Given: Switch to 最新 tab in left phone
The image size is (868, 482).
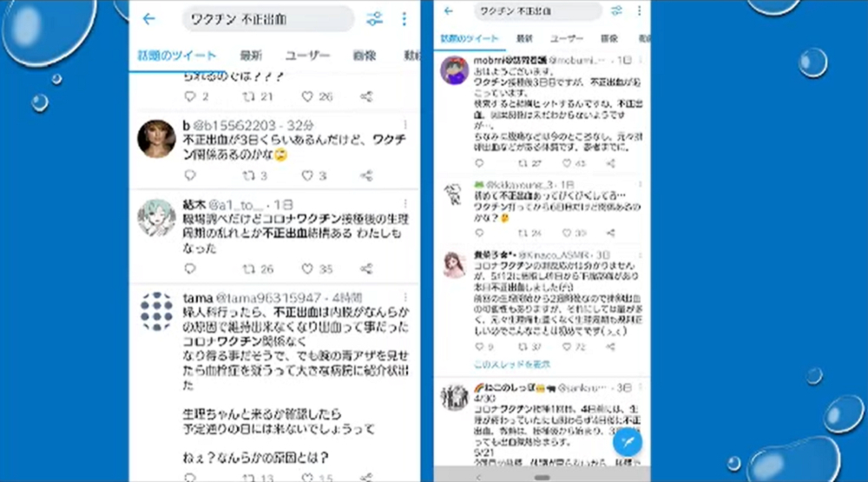Looking at the screenshot, I should coord(251,56).
